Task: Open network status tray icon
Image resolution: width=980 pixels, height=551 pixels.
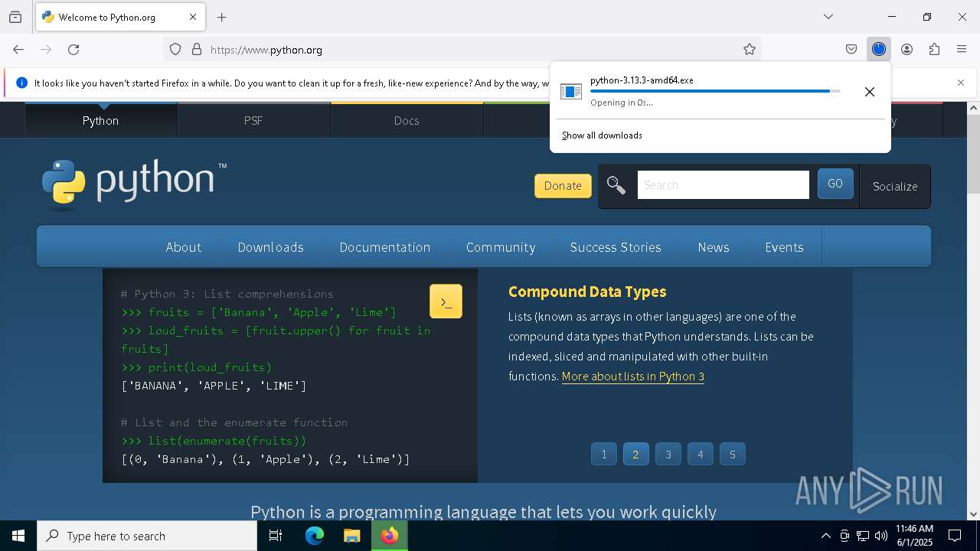Action: pyautogui.click(x=863, y=536)
